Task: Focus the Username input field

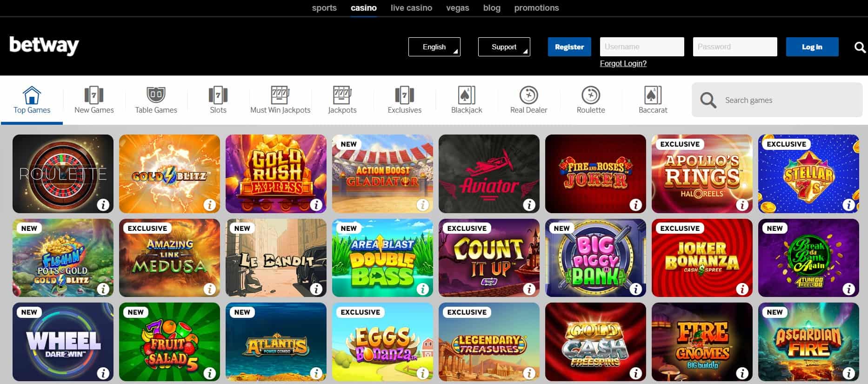Action: tap(642, 47)
